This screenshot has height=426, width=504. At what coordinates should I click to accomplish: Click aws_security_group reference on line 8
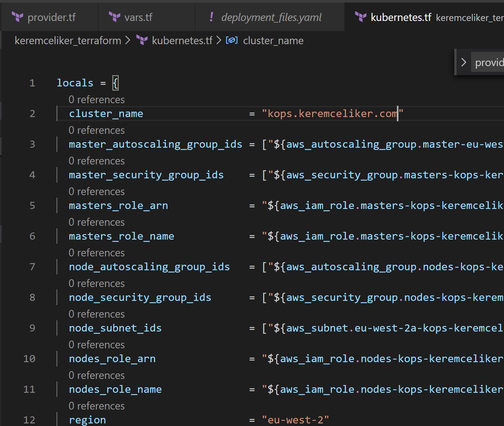click(x=342, y=297)
